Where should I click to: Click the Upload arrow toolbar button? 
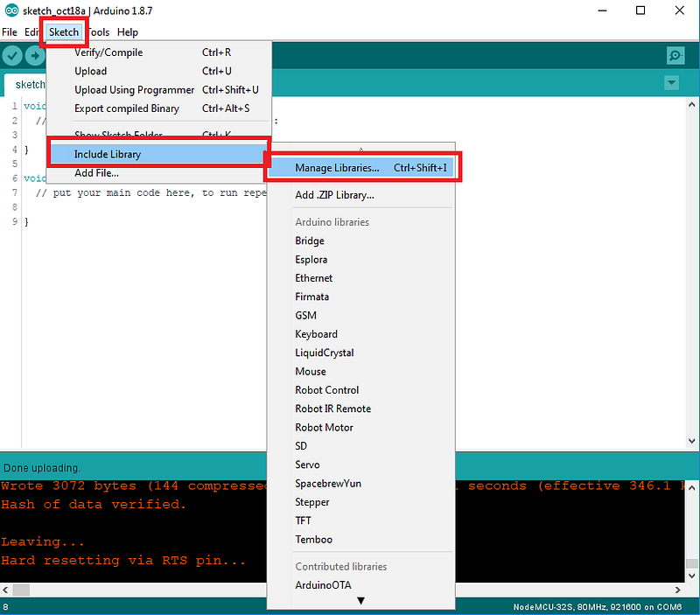[35, 56]
